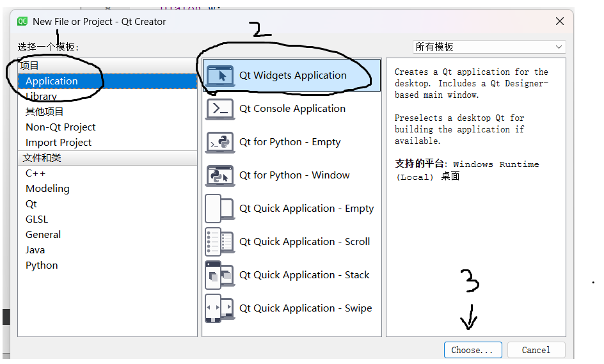Choose the Qt Widgets Application label

click(x=293, y=75)
